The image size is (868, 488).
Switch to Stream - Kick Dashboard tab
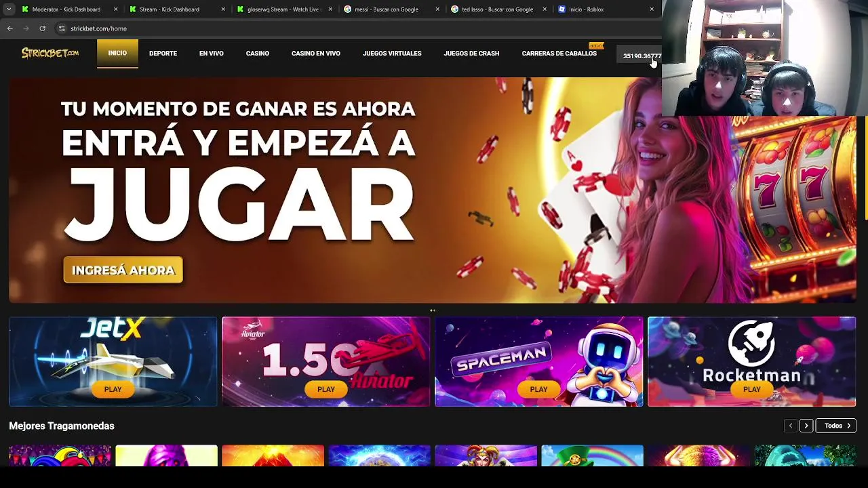tap(170, 9)
